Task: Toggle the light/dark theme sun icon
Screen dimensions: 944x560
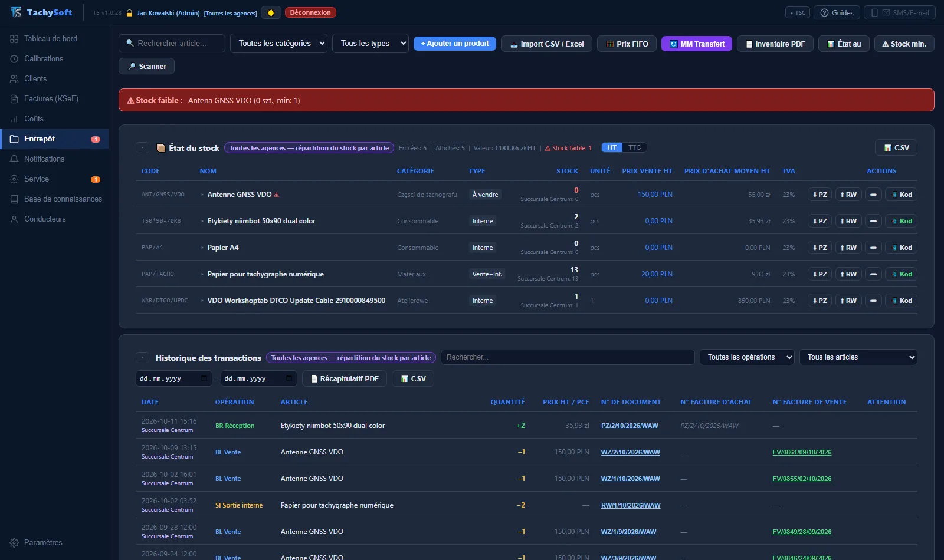Action: pyautogui.click(x=271, y=12)
